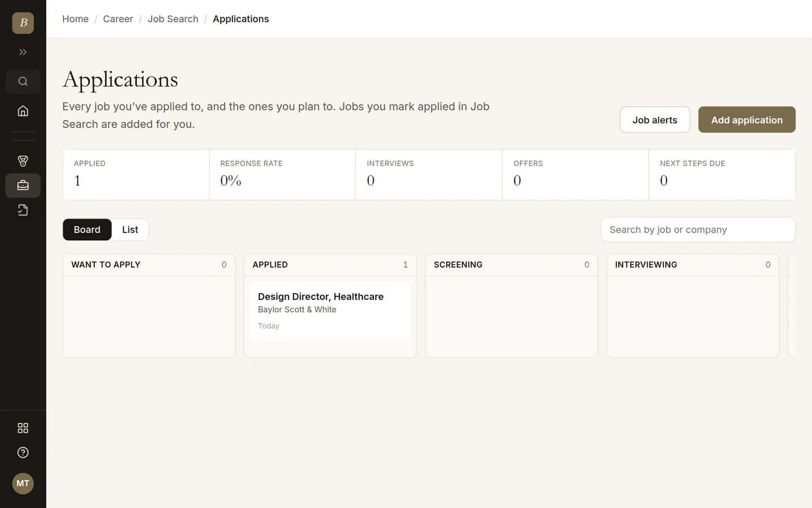Focus the Search by job or company field
Image resolution: width=812 pixels, height=508 pixels.
[x=698, y=230]
